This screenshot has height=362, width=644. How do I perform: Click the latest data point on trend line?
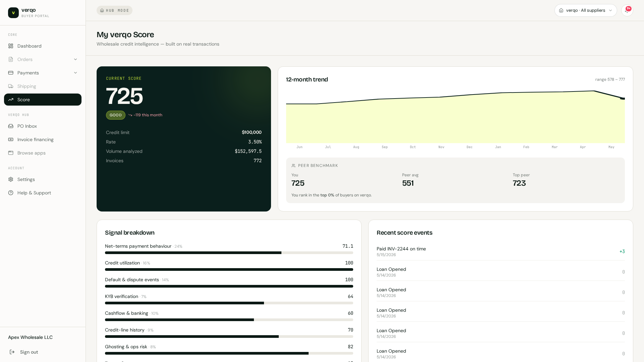tap(623, 99)
